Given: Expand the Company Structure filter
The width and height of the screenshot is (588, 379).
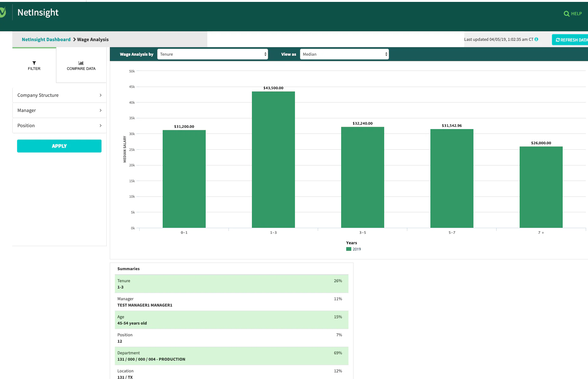Looking at the screenshot, I should [59, 95].
